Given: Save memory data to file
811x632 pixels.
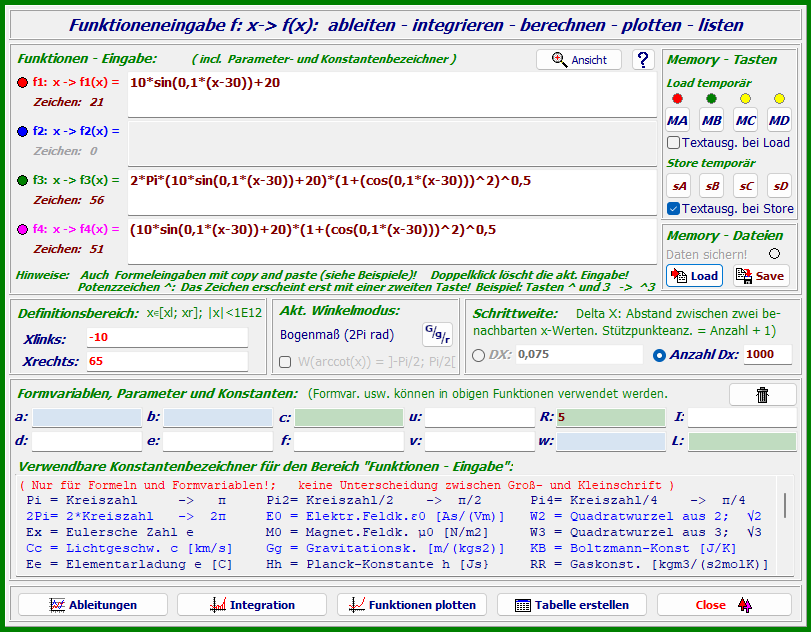Looking at the screenshot, I should pyautogui.click(x=760, y=275).
